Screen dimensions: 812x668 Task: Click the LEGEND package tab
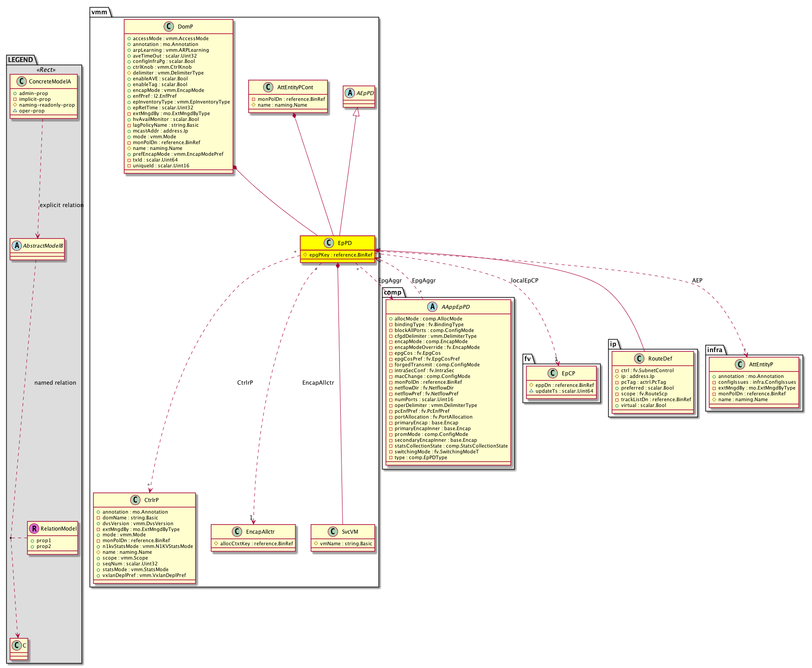(21, 60)
